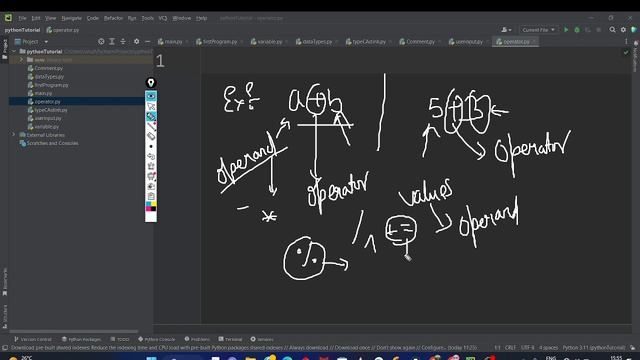This screenshot has width=640, height=360.
Task: Run the current file with green play button
Action: pos(566,30)
